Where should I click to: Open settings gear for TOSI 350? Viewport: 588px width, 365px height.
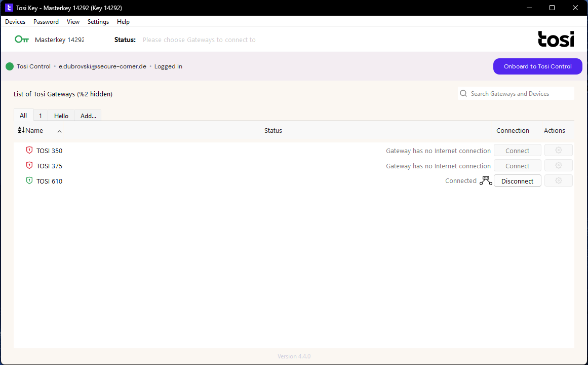558,151
